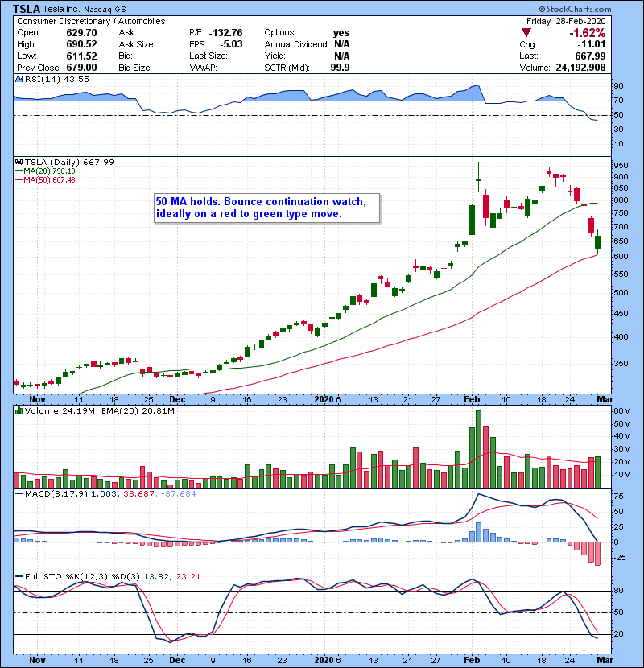Click the Feb label on price chart date axis

click(x=472, y=400)
